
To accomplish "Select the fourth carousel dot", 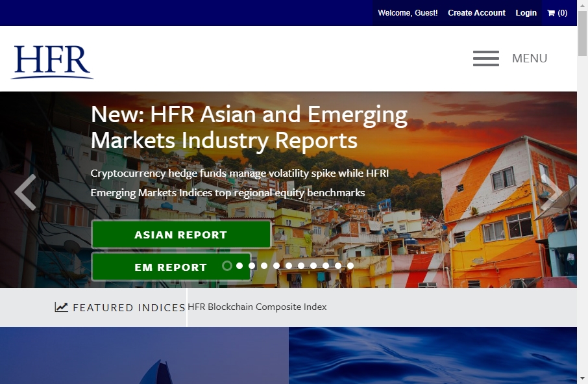I will 264,266.
